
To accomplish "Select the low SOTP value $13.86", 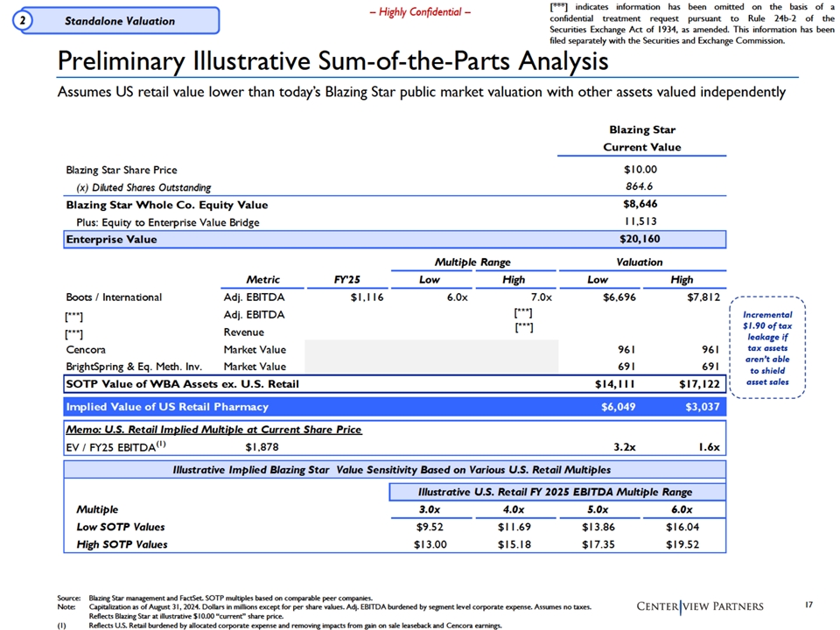I will (598, 527).
